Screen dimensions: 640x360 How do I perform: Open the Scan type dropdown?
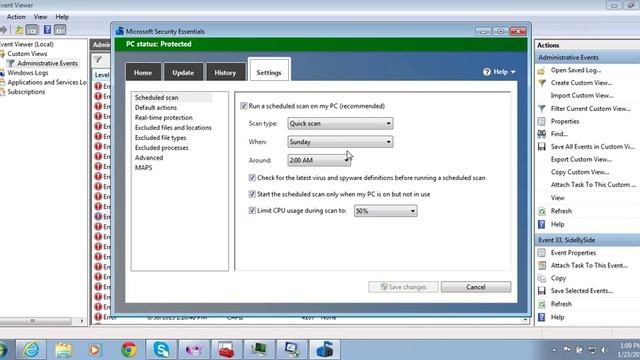tap(340, 123)
